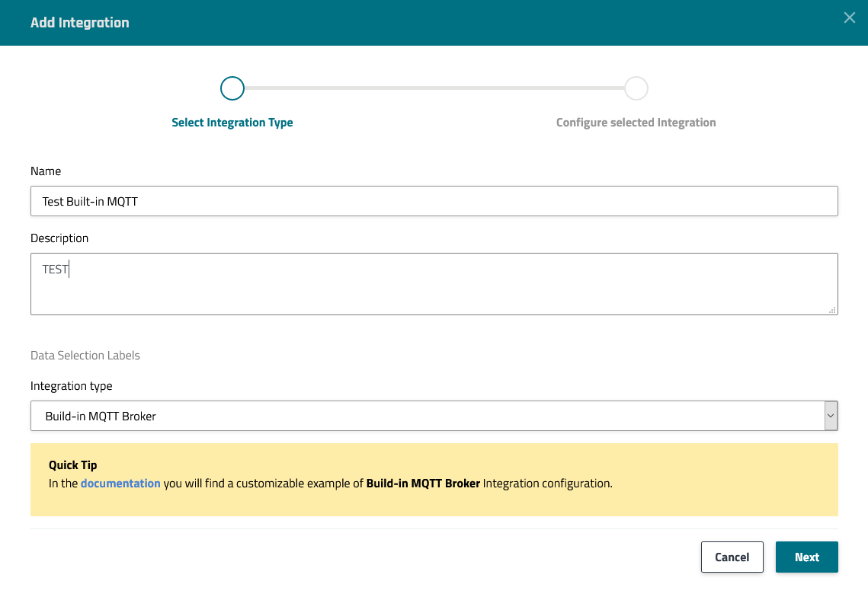868x597 pixels.
Task: Open the Integration type dropdown chevron
Action: pos(830,416)
